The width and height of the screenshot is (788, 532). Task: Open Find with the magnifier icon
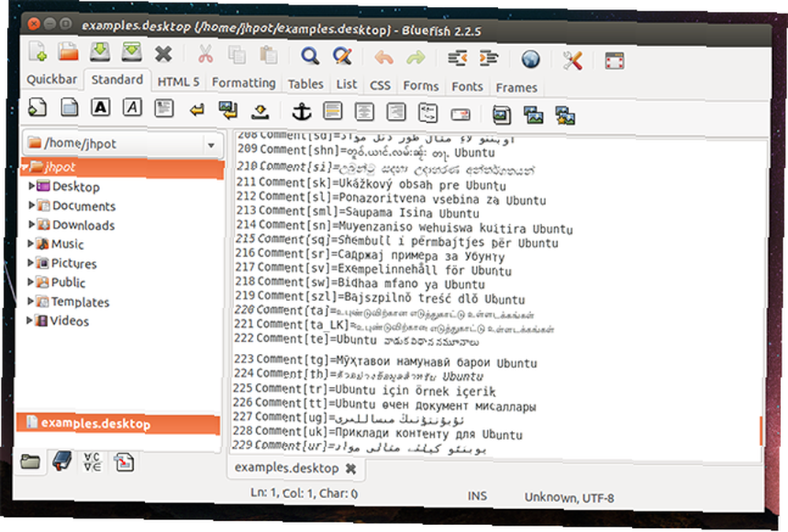(310, 55)
